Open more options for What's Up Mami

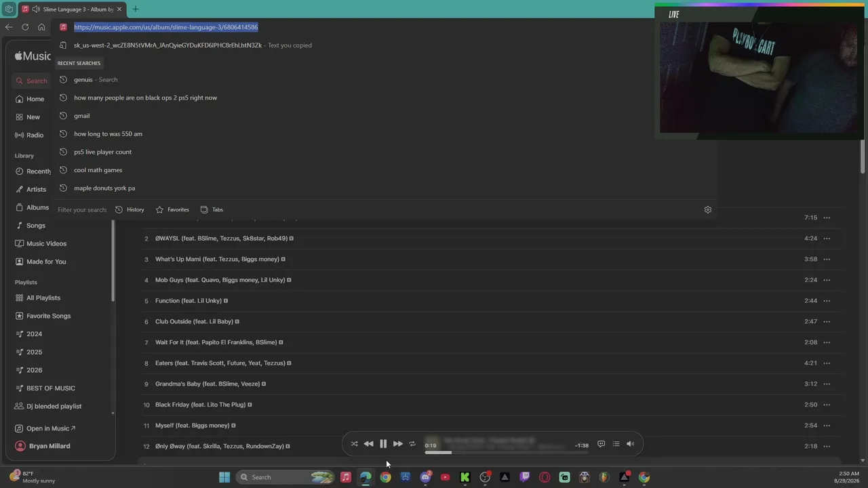pos(827,259)
